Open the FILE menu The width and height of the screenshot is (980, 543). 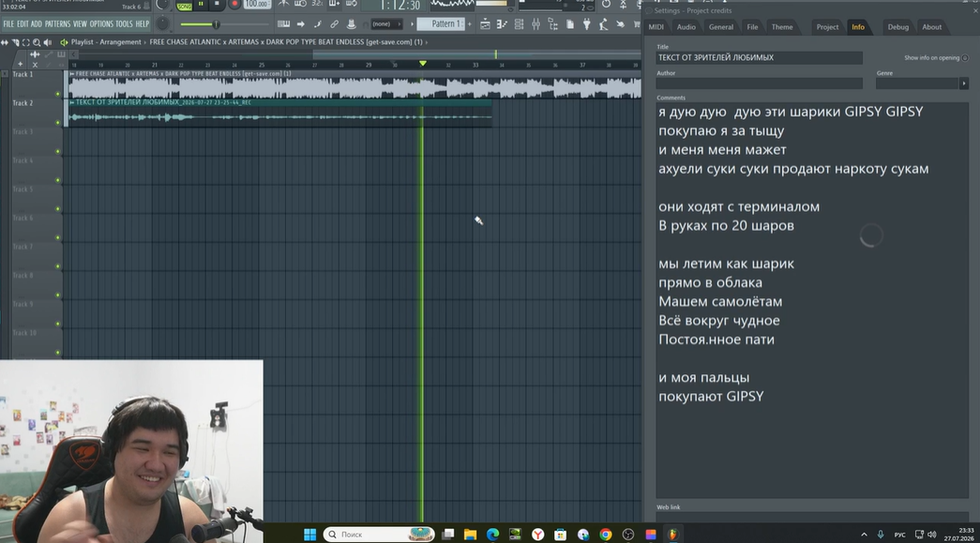pyautogui.click(x=8, y=23)
